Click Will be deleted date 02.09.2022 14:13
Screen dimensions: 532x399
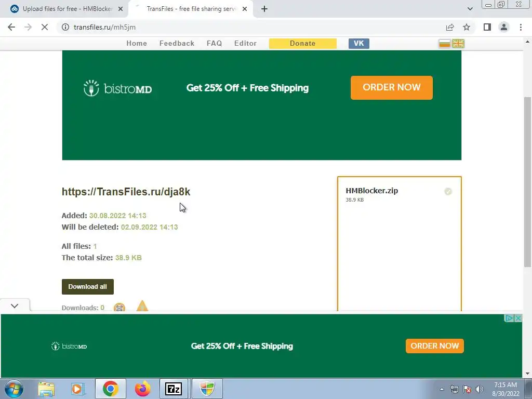tap(149, 227)
